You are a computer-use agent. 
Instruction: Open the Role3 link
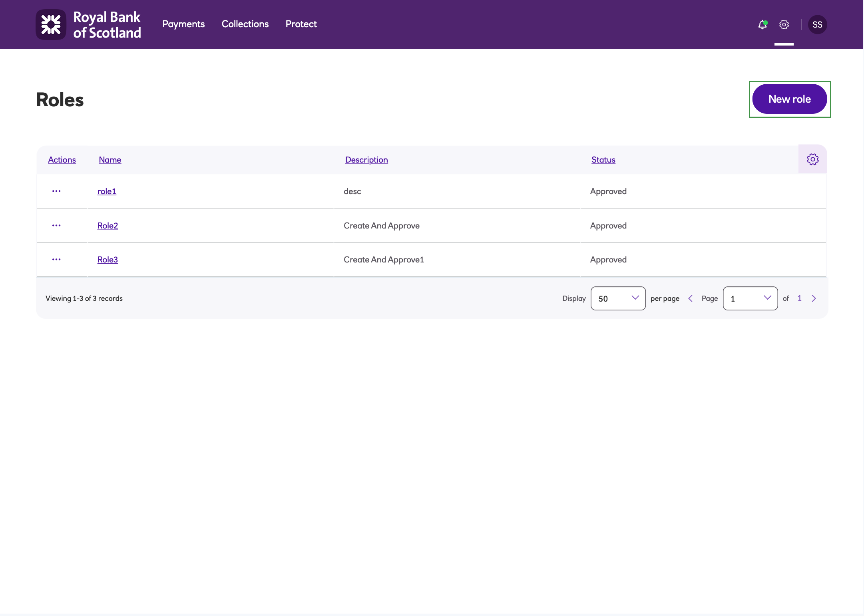108,260
